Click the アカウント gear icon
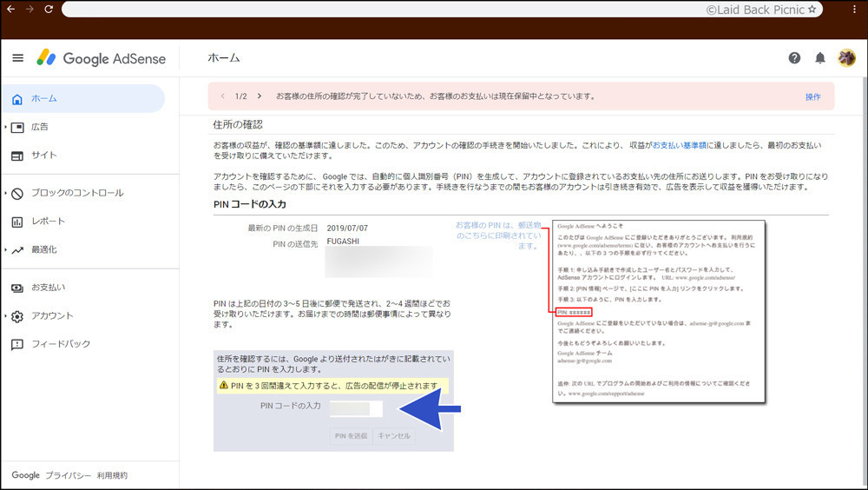The image size is (868, 490). click(17, 316)
